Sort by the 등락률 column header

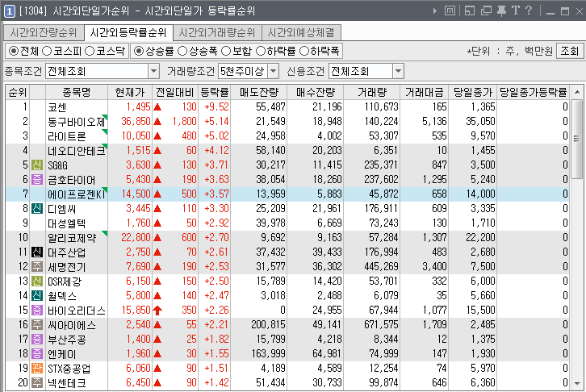coord(215,92)
